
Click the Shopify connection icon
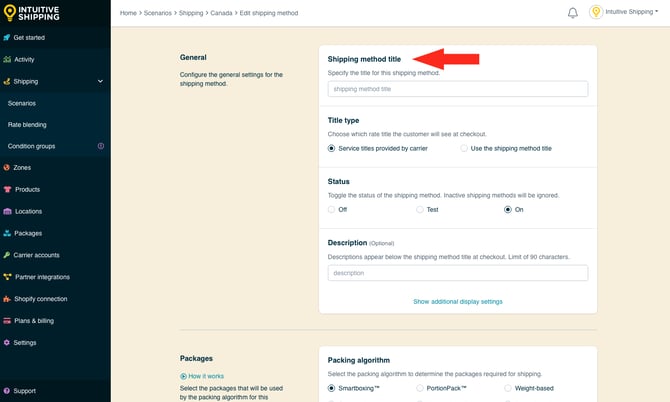click(7, 299)
